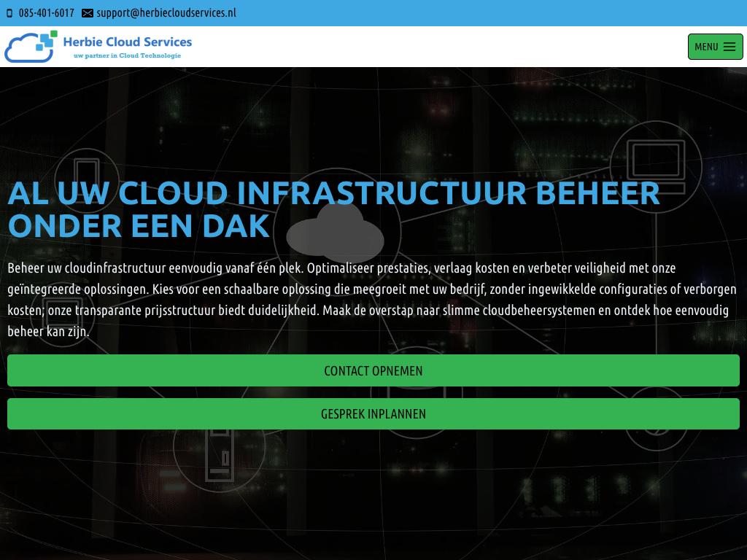Click the phone icon in top bar
747x560 pixels.
(9, 13)
